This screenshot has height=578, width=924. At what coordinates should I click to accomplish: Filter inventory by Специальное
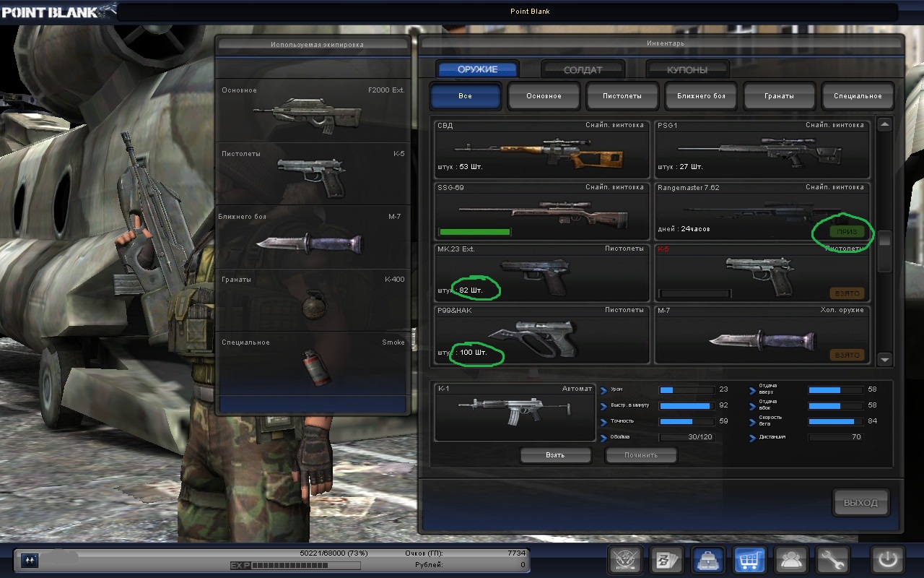click(858, 96)
